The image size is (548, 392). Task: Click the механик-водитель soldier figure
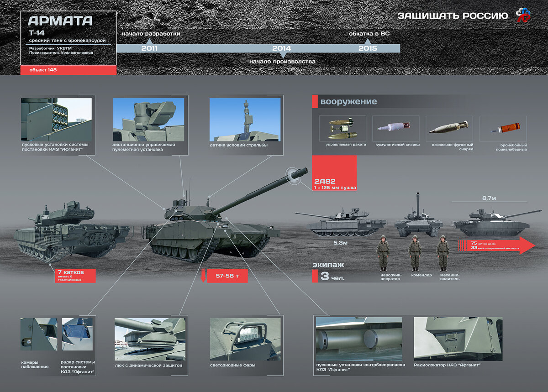443,253
